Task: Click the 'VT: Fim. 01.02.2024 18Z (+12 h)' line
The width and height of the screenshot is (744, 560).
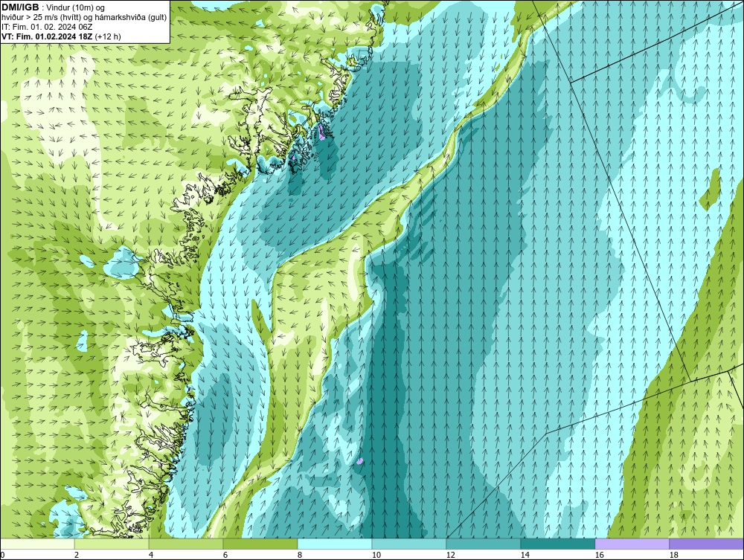Action: (61, 36)
